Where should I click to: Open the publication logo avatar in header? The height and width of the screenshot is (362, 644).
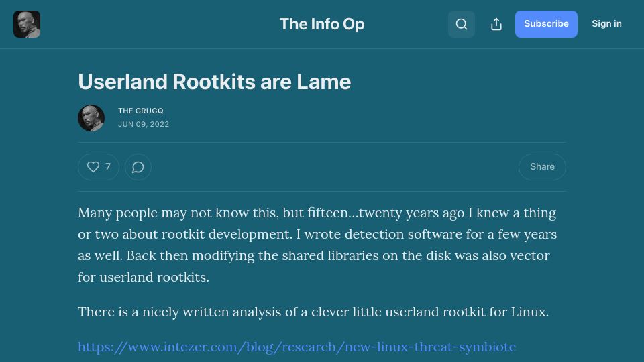click(x=27, y=24)
